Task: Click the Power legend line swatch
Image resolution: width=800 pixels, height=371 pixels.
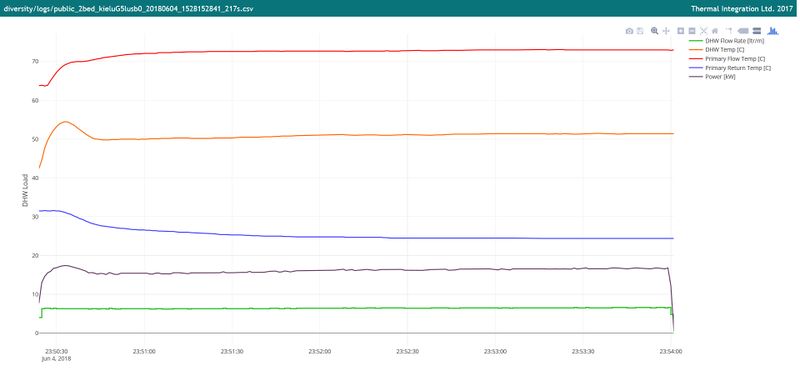Action: pos(696,77)
